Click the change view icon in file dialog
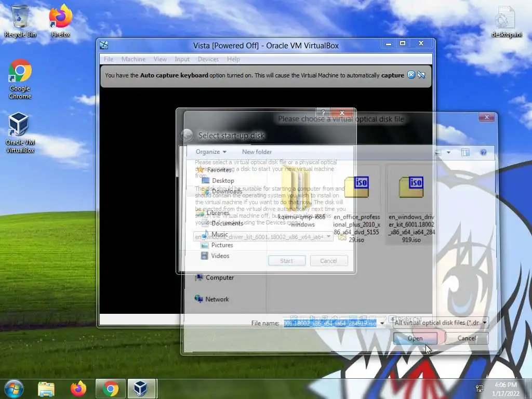 [438, 153]
